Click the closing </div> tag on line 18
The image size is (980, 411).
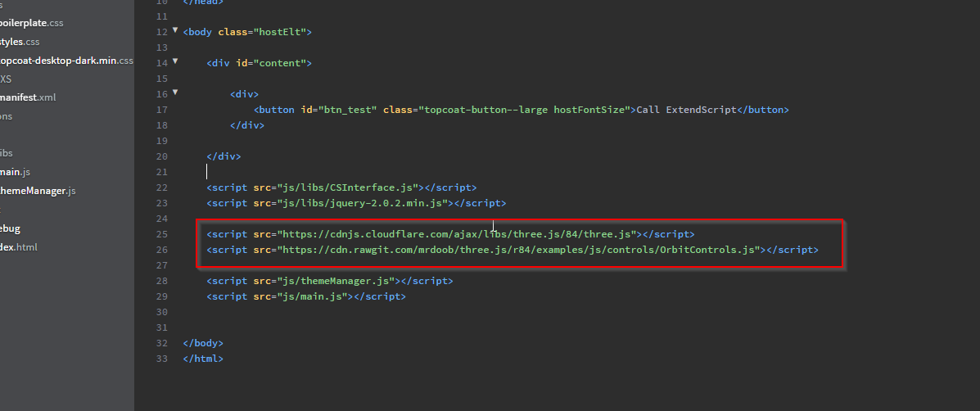pyautogui.click(x=247, y=125)
